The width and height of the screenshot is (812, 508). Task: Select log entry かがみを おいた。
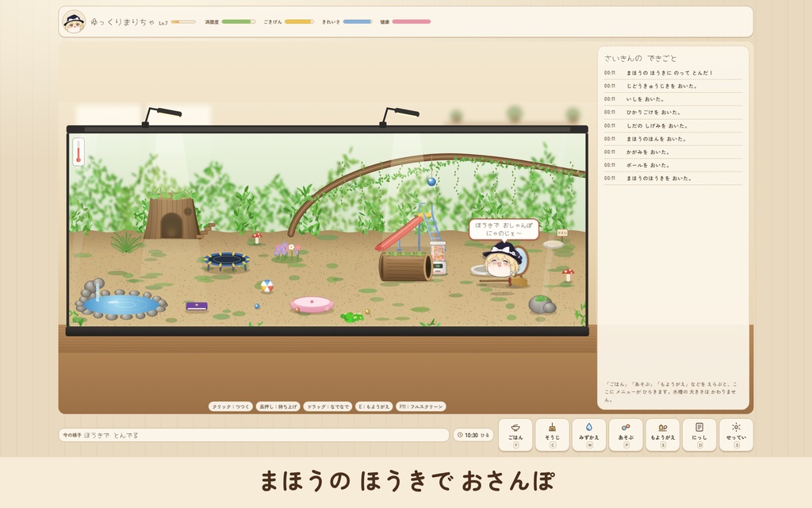(x=672, y=152)
